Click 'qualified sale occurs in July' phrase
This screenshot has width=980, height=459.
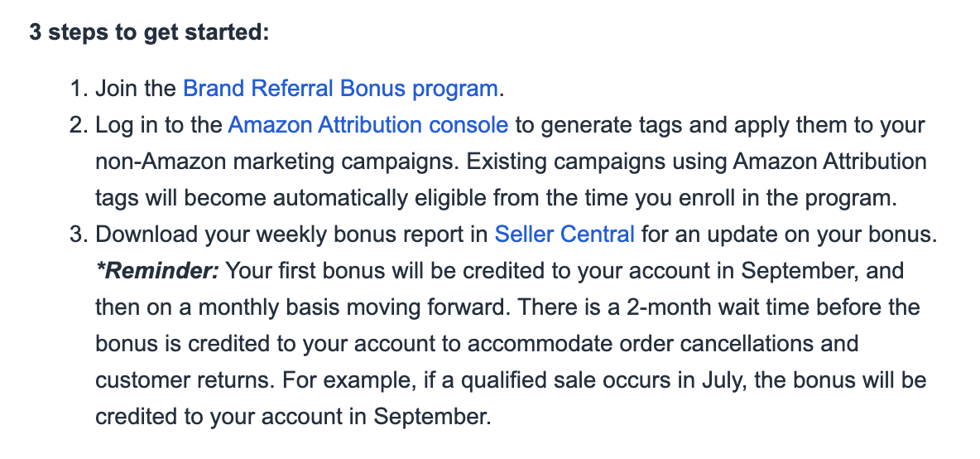[603, 380]
